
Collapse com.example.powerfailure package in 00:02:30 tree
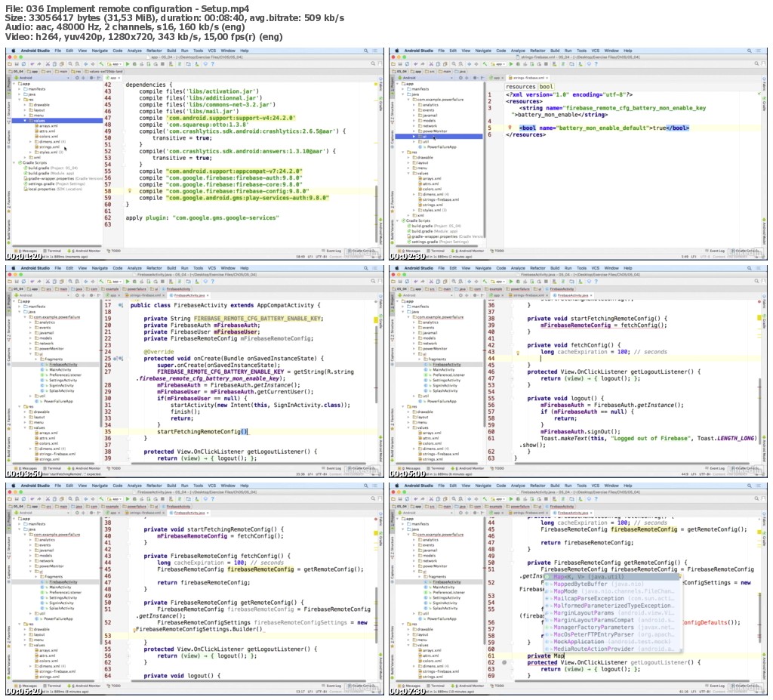(x=408, y=100)
